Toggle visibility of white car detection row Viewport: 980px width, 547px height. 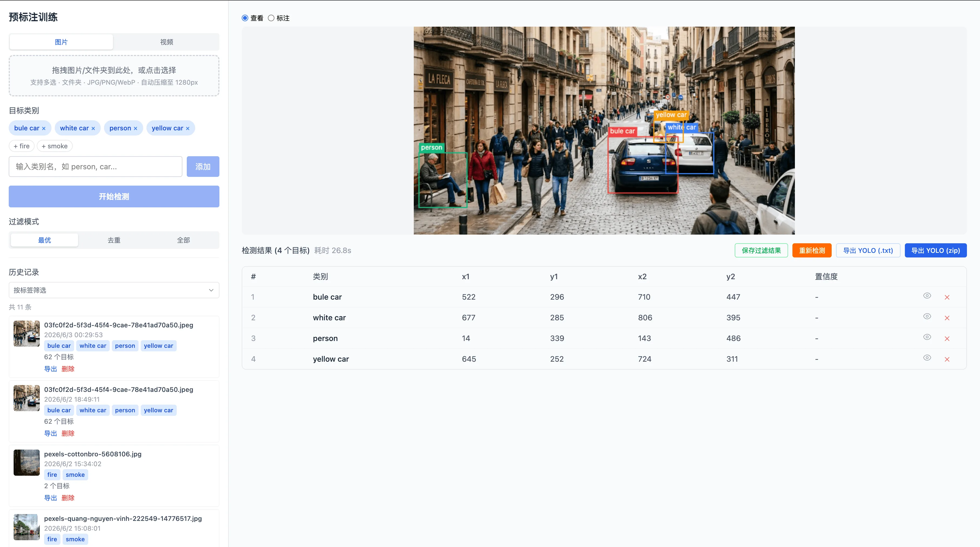(927, 316)
